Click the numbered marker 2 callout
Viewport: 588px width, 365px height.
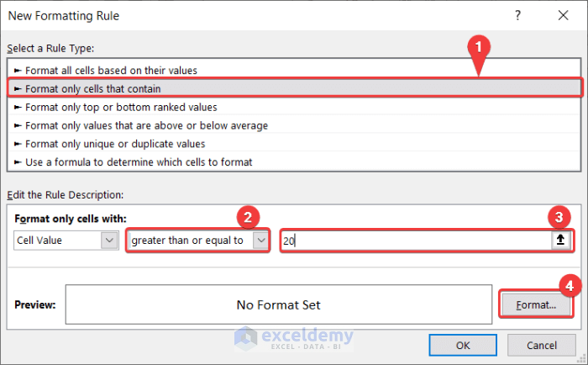point(247,215)
